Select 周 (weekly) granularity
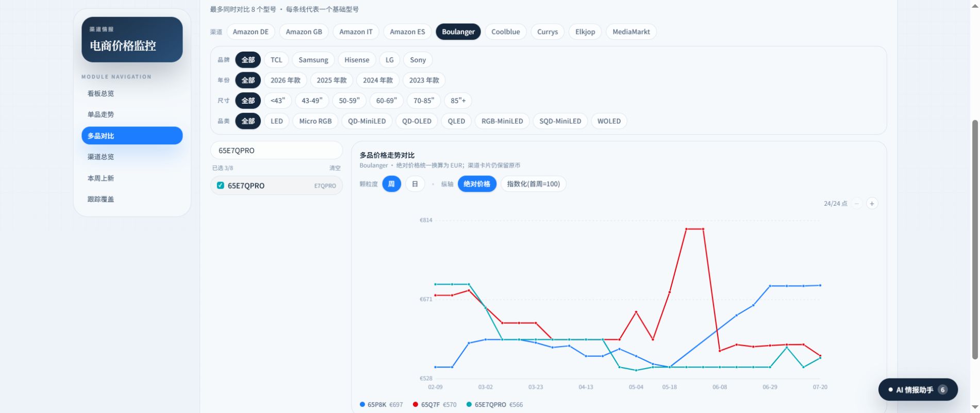980x413 pixels. pos(391,184)
